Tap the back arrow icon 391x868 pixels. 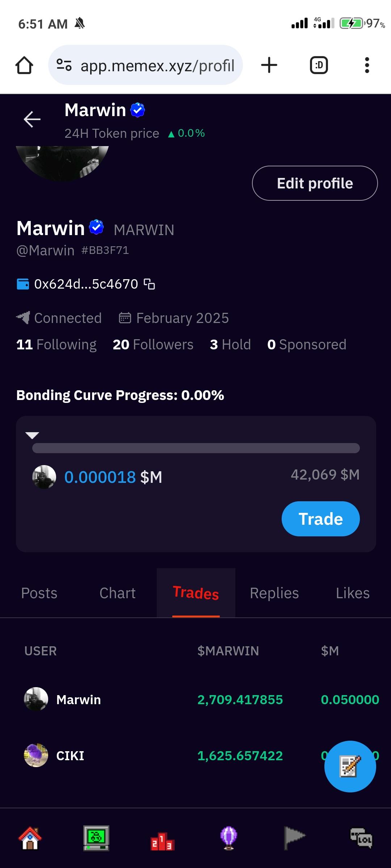(x=32, y=119)
